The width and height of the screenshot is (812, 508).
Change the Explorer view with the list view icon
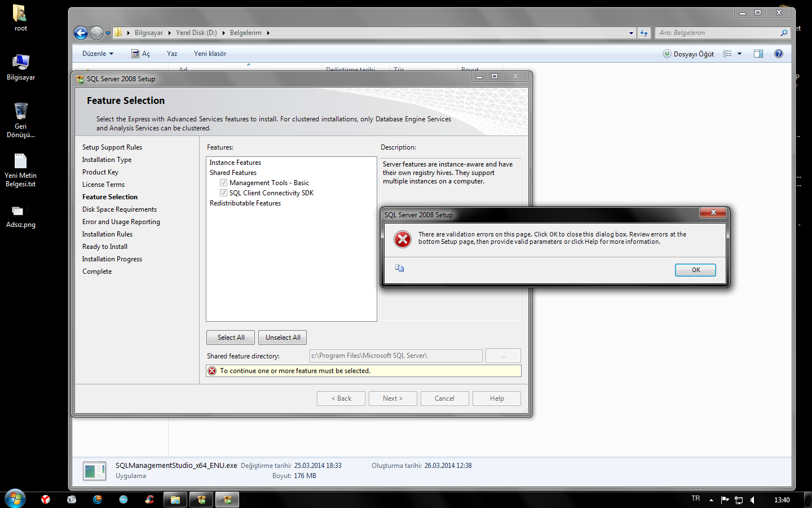tap(727, 54)
